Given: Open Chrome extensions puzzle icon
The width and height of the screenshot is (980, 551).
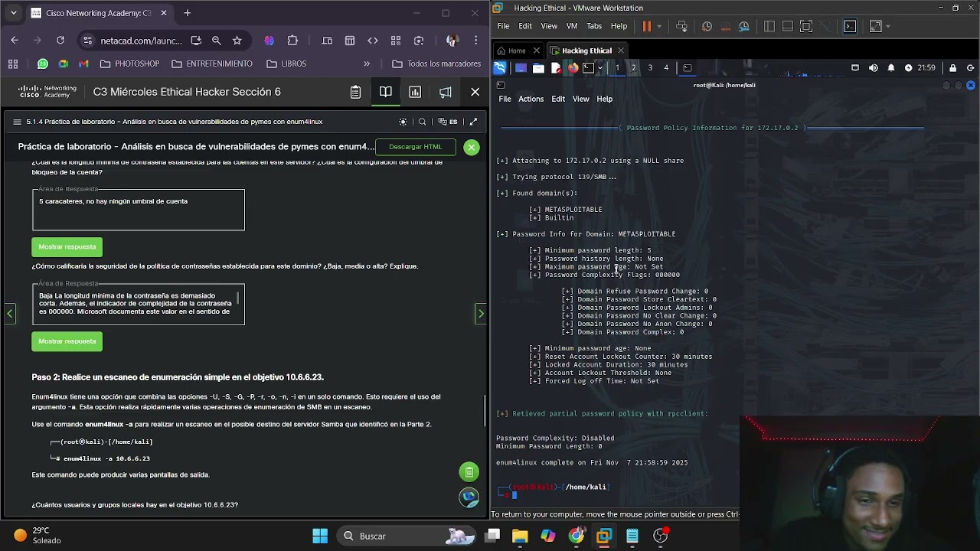Looking at the screenshot, I should point(292,41).
